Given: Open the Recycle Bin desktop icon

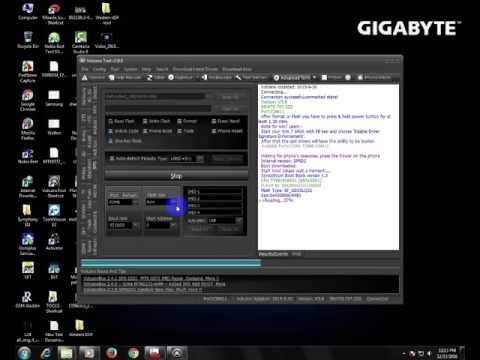Looking at the screenshot, I should click(28, 40).
